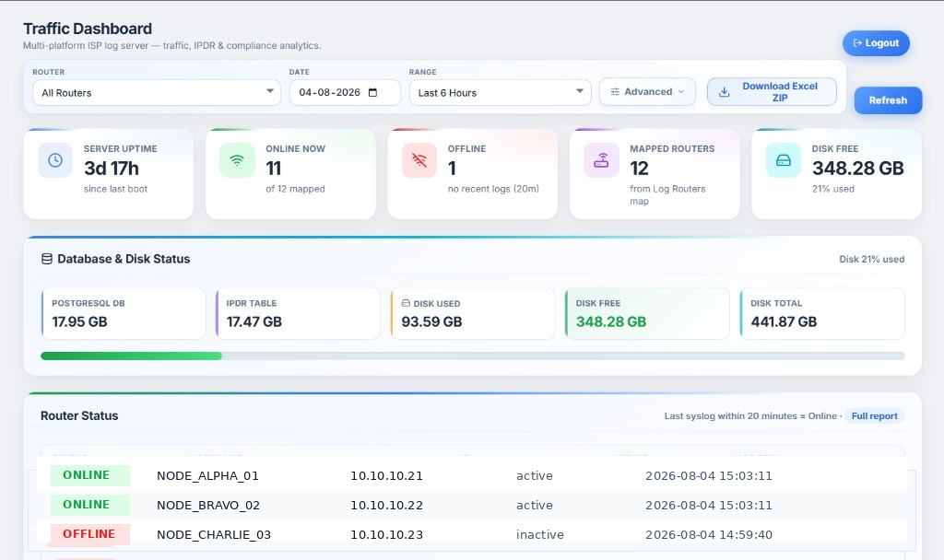Click the red crossed wifi Offline icon
The image size is (944, 560).
[x=419, y=160]
